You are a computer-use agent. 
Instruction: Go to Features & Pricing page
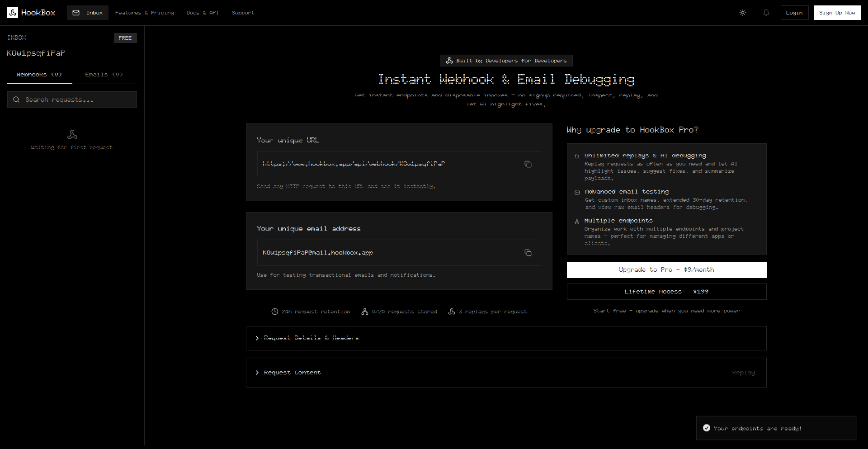point(144,13)
